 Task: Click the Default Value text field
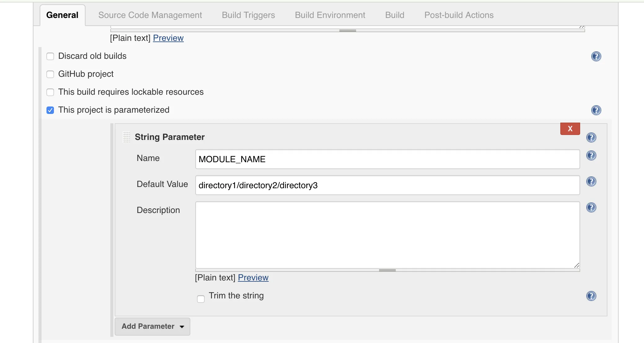coord(387,185)
